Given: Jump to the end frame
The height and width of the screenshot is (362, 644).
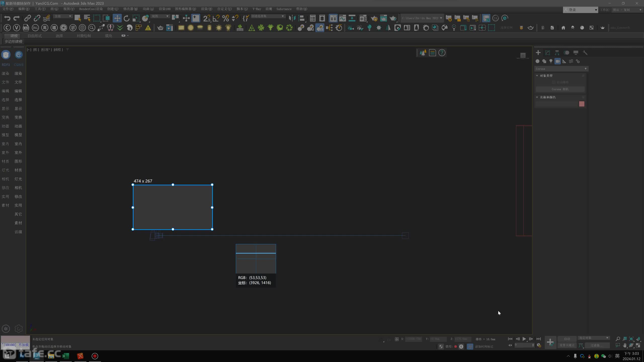Looking at the screenshot, I should (538, 339).
